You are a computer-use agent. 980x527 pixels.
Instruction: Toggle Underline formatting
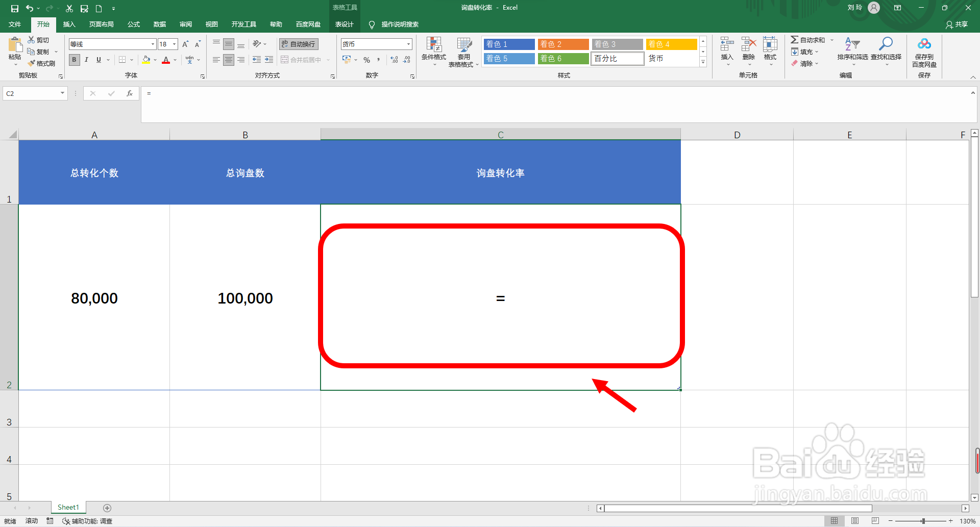pos(99,60)
